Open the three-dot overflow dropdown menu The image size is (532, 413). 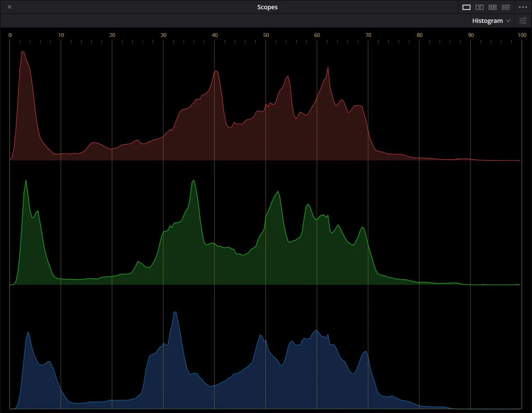523,7
